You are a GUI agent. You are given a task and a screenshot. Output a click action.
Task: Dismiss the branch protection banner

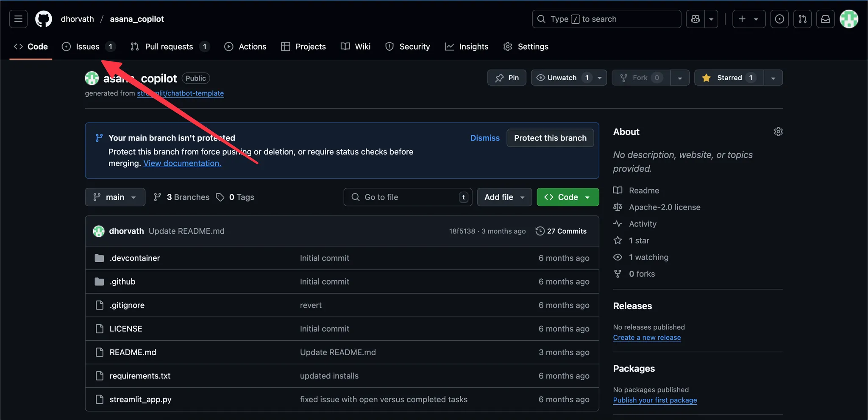point(485,138)
